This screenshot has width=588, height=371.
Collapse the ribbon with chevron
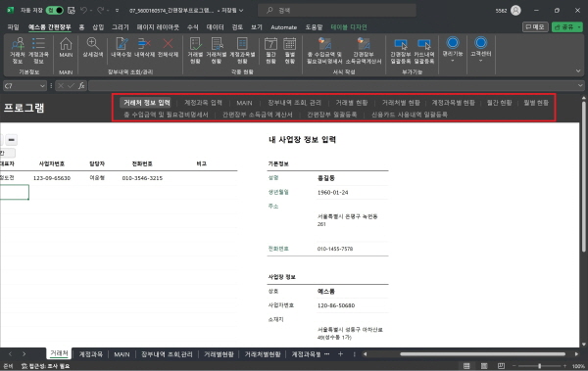578,70
